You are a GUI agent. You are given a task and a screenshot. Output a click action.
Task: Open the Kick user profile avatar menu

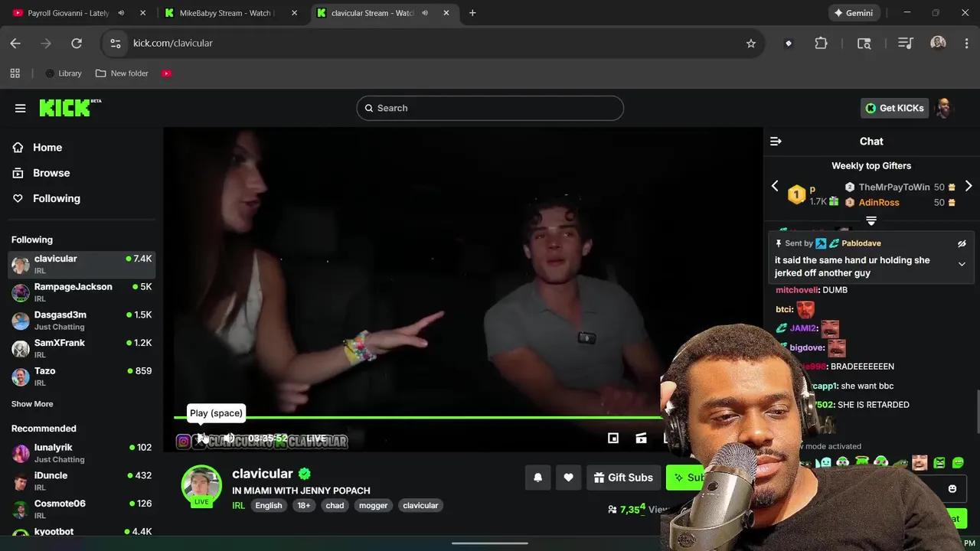tap(944, 108)
